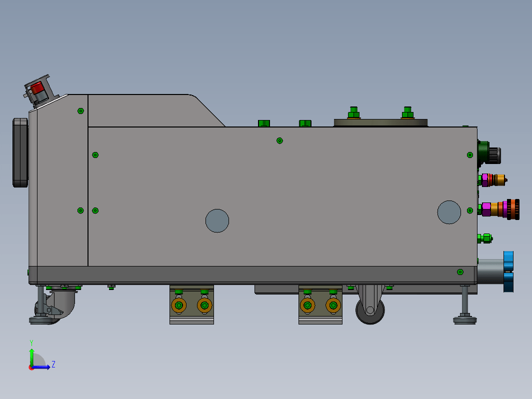
Task: Pick the black handle on the left end
Action: click(20, 152)
